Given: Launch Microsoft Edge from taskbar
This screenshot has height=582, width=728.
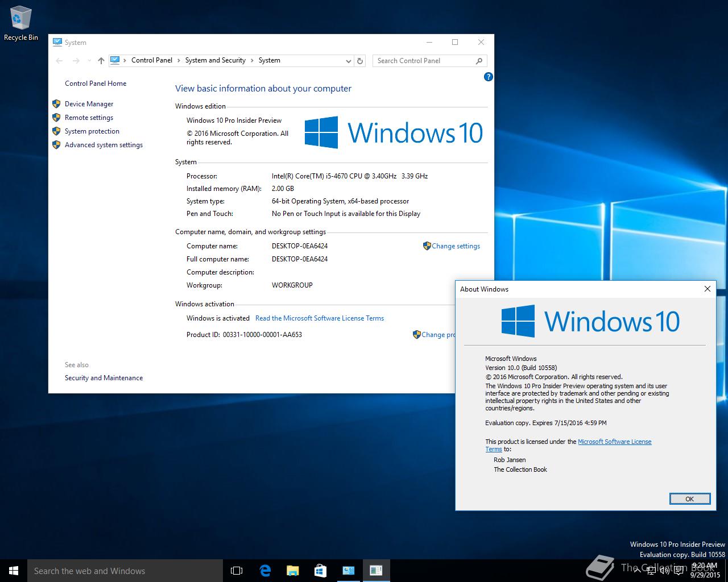Looking at the screenshot, I should click(x=264, y=571).
